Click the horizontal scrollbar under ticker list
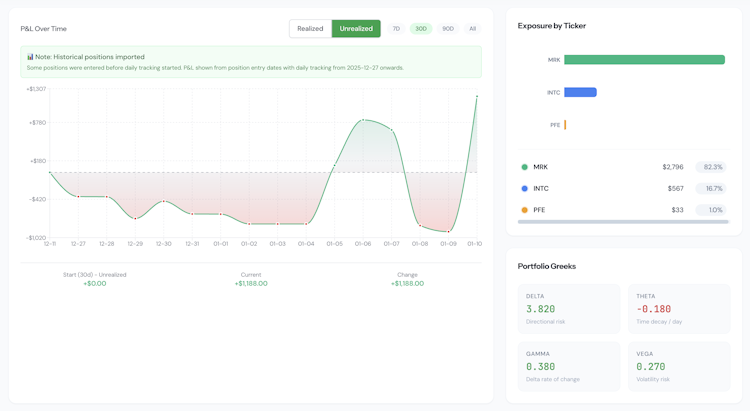 pyautogui.click(x=623, y=222)
